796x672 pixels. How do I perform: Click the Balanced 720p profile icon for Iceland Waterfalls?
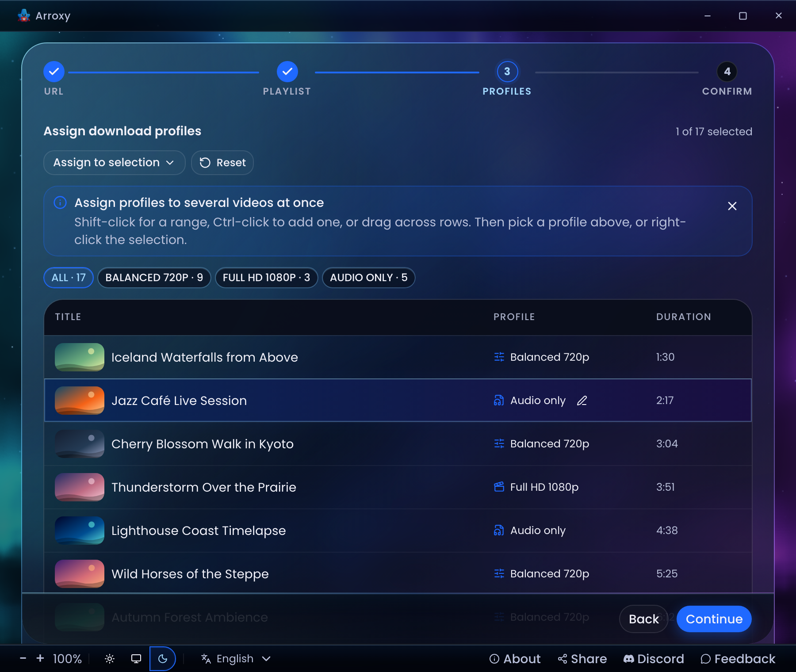(x=499, y=357)
